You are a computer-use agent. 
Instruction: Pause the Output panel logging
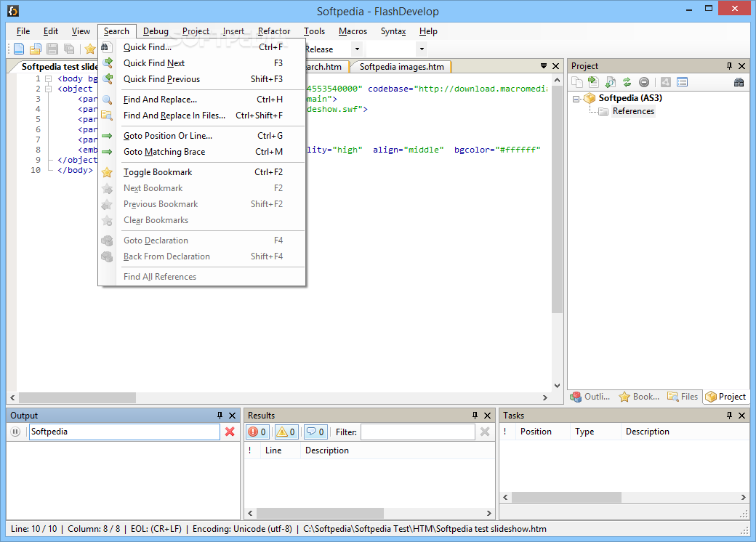tap(15, 432)
